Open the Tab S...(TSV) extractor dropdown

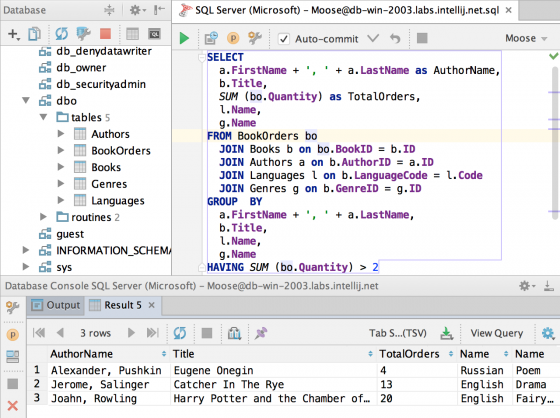(x=398, y=333)
